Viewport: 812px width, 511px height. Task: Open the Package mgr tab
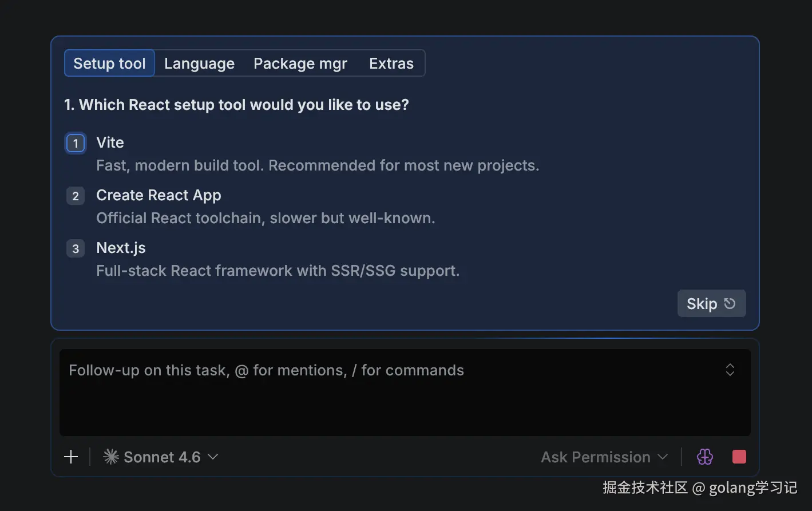[x=300, y=64]
